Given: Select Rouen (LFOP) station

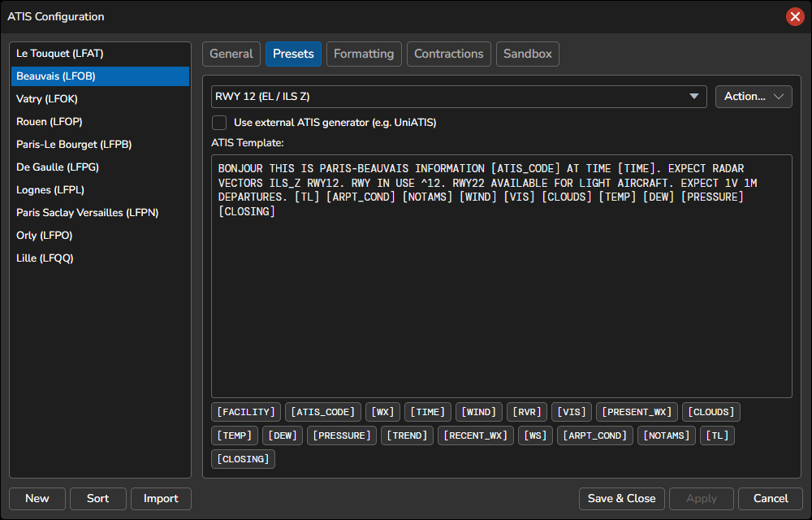Looking at the screenshot, I should (x=100, y=122).
